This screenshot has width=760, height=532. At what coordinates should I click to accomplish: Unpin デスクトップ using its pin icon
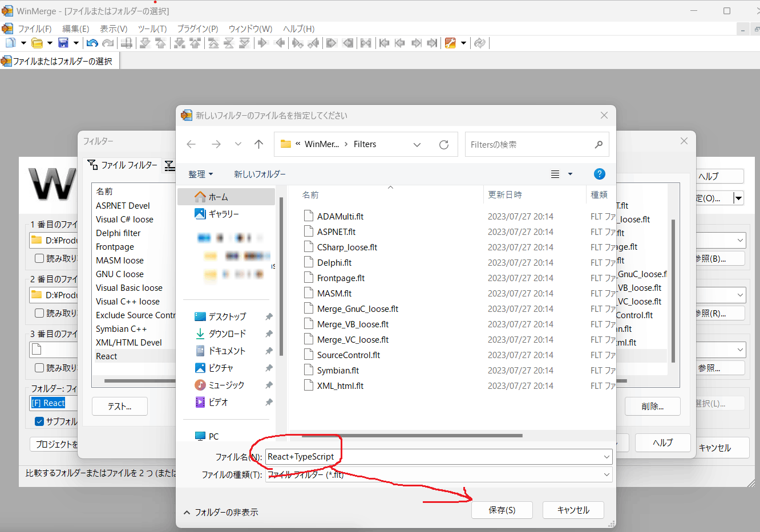pyautogui.click(x=269, y=316)
